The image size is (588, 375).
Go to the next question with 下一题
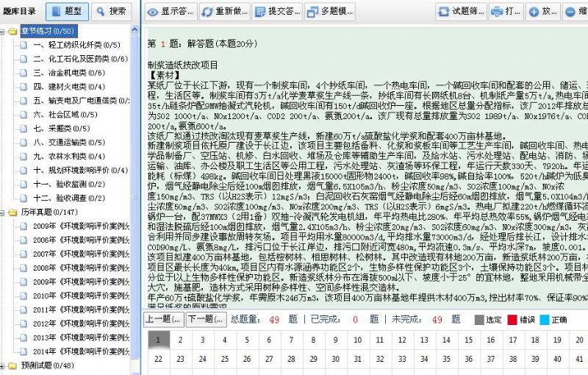point(204,320)
